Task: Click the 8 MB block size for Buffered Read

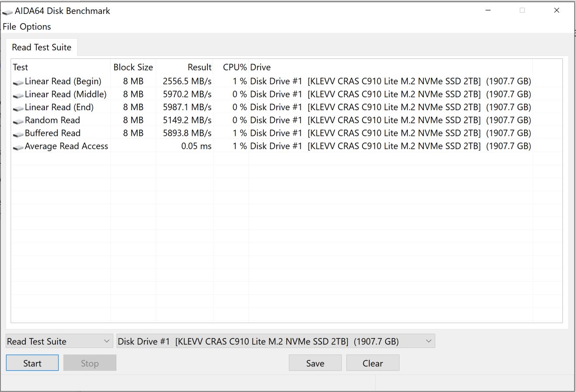Action: pos(133,133)
